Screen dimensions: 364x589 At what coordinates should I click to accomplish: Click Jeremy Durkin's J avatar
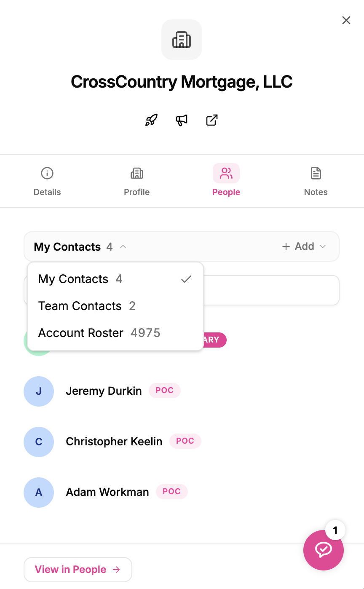coord(39,391)
